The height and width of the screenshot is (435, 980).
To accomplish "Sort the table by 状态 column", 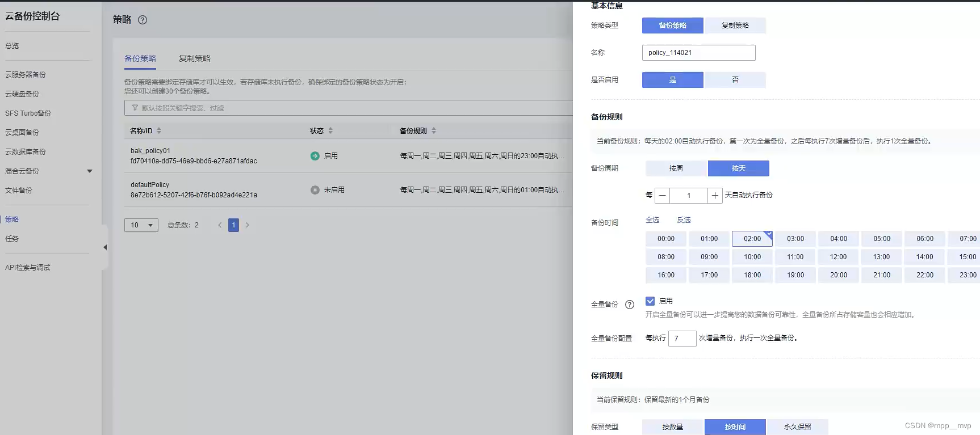I will click(x=330, y=130).
